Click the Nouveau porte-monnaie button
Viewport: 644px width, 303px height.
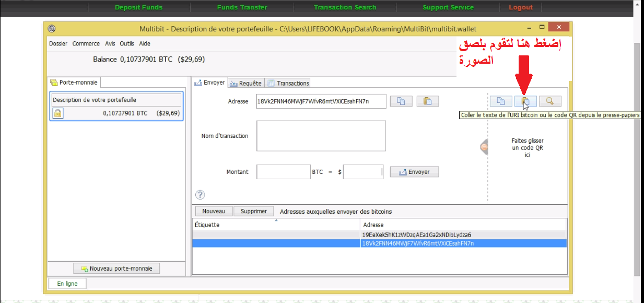click(116, 269)
